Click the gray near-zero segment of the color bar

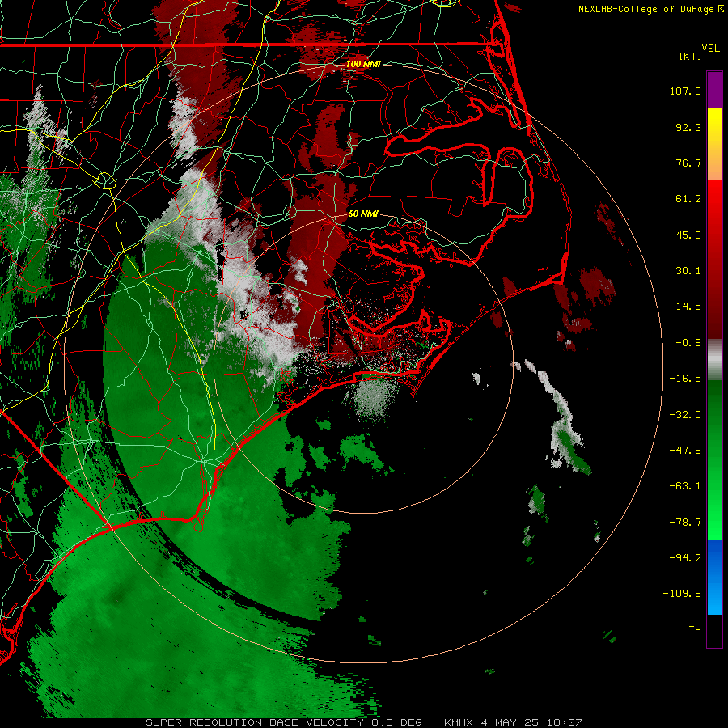[x=714, y=360]
